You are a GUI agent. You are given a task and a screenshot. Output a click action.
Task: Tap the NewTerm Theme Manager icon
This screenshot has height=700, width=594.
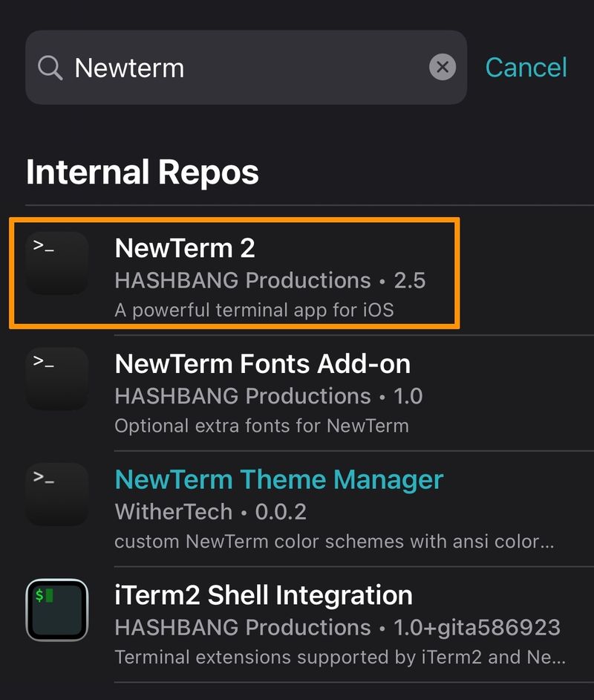[x=57, y=494]
